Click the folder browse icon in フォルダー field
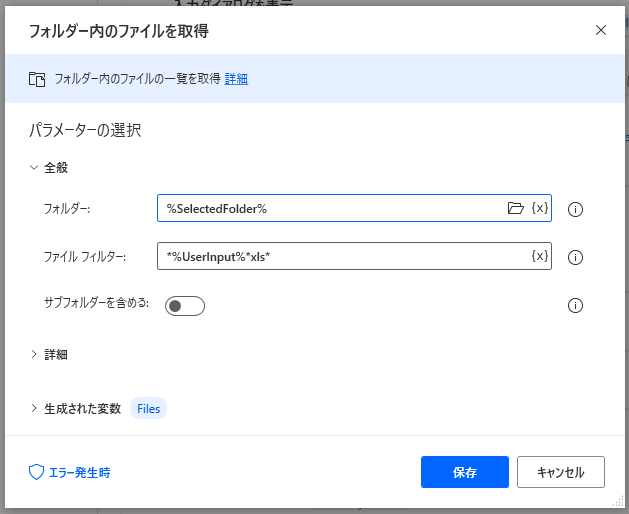This screenshot has height=514, width=629. coord(515,208)
